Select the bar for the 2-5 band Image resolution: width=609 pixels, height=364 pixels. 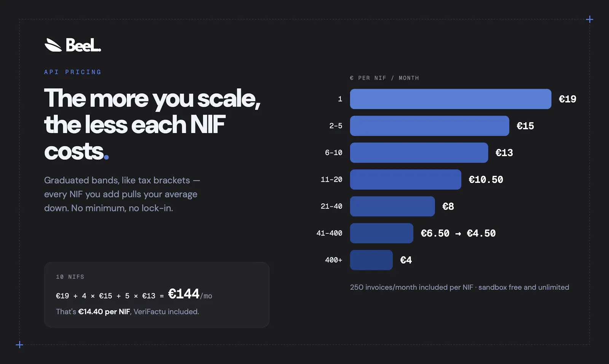pyautogui.click(x=429, y=126)
